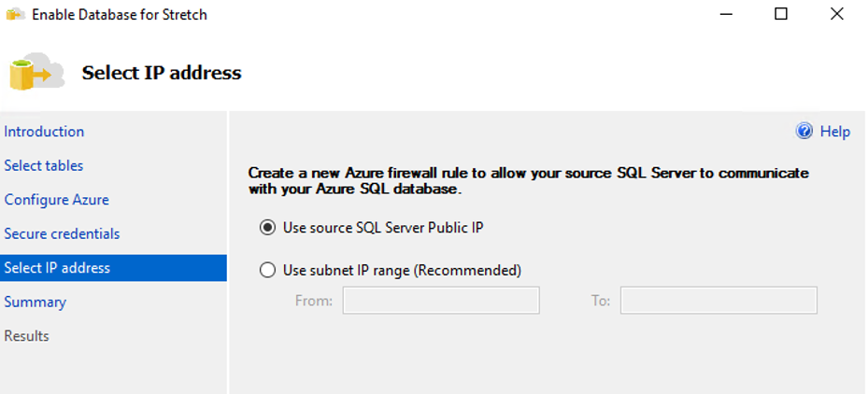
Task: Select Use source SQL Server Public IP
Action: 267,227
